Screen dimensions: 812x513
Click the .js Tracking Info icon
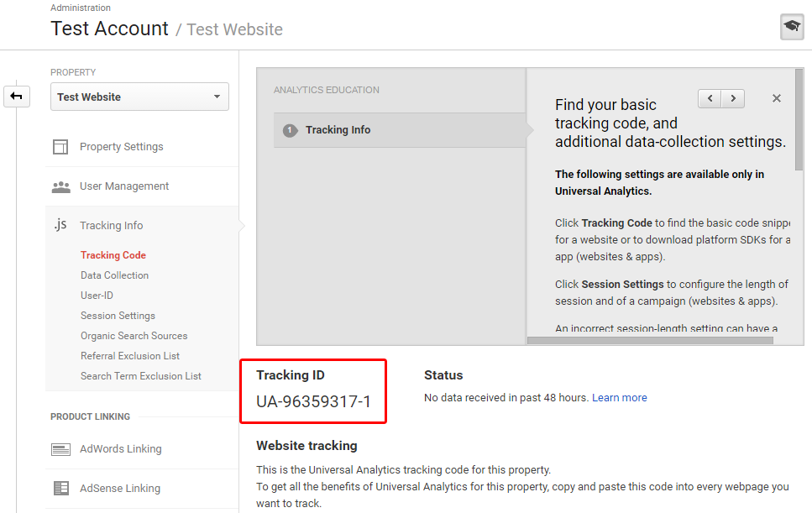pyautogui.click(x=60, y=225)
